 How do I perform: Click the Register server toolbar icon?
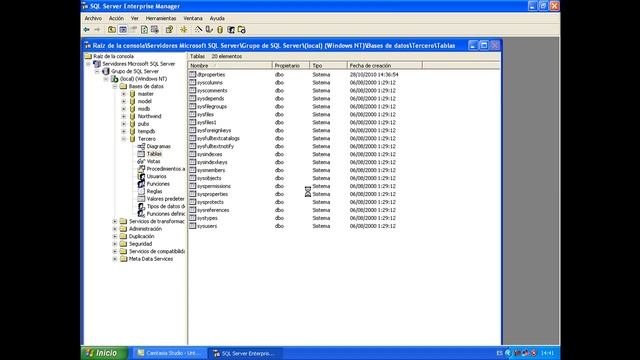click(x=209, y=30)
